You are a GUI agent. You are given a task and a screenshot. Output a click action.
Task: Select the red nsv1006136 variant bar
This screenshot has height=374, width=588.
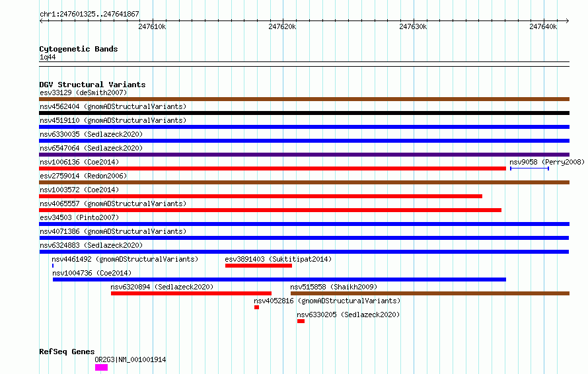[273, 168]
